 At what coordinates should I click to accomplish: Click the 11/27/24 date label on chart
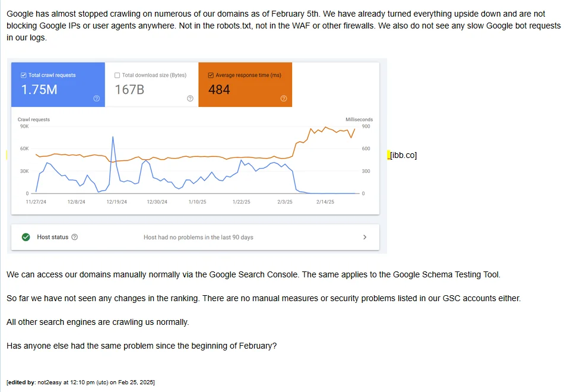point(36,202)
